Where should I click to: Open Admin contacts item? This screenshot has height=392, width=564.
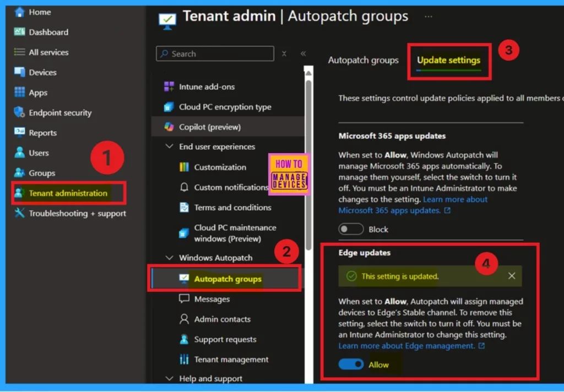(x=223, y=319)
